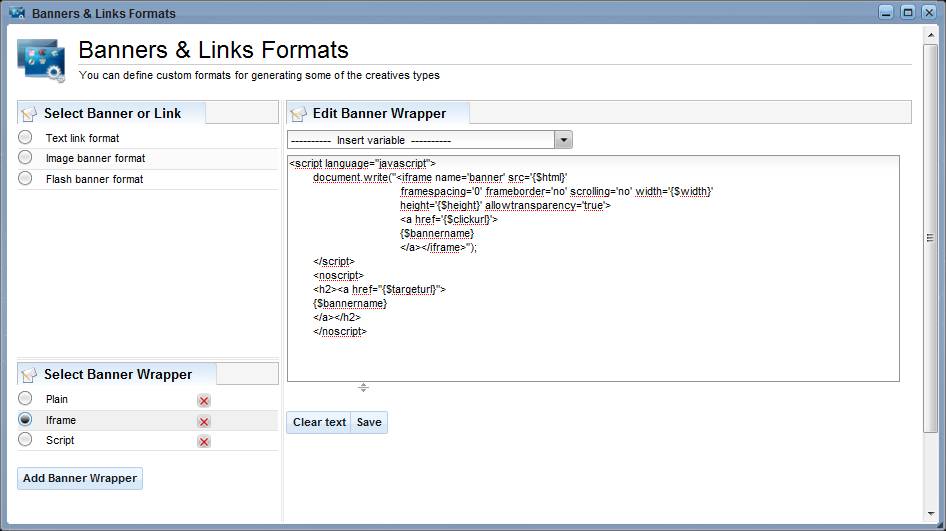Click the '</a></h2>' line in code

[x=337, y=317]
